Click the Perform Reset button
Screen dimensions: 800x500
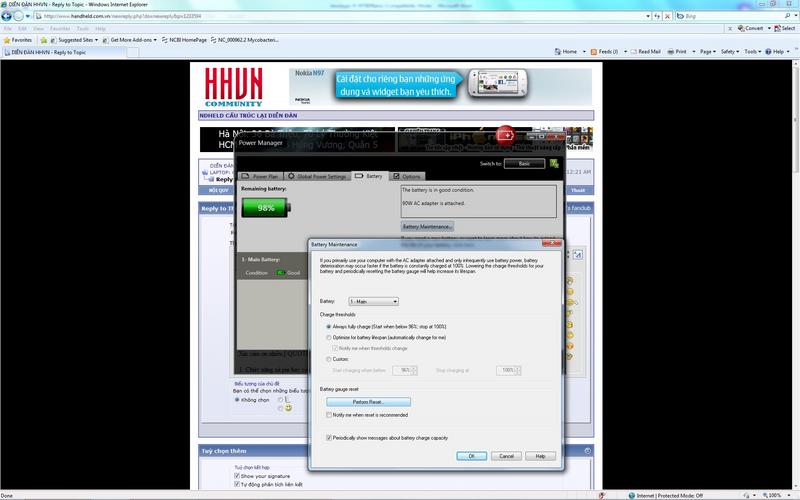(367, 401)
